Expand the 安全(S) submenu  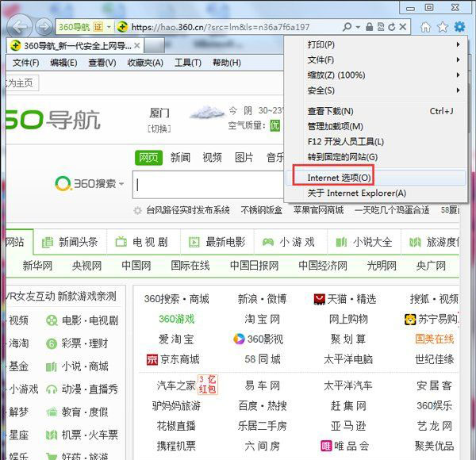tap(376, 90)
